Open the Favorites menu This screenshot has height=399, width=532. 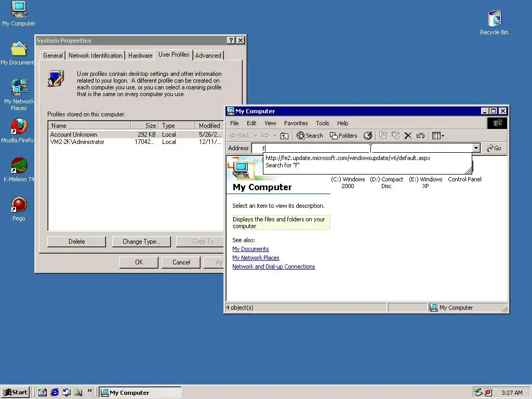(296, 123)
